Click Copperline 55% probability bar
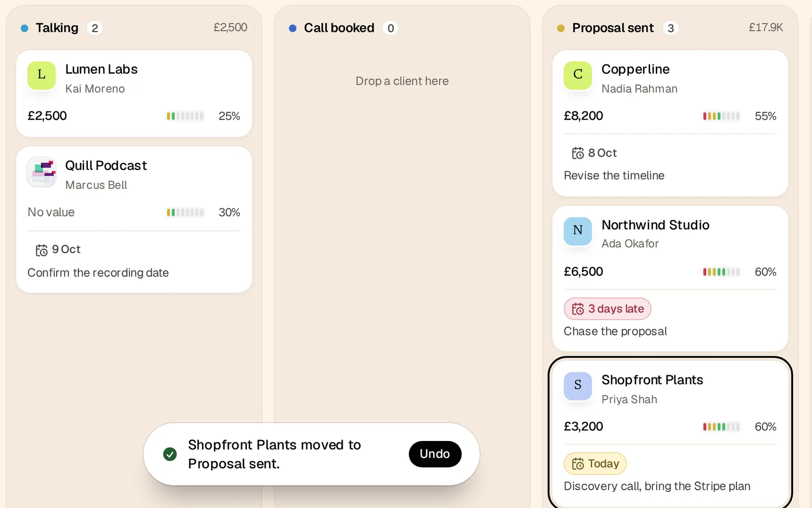The height and width of the screenshot is (508, 812). (721, 116)
